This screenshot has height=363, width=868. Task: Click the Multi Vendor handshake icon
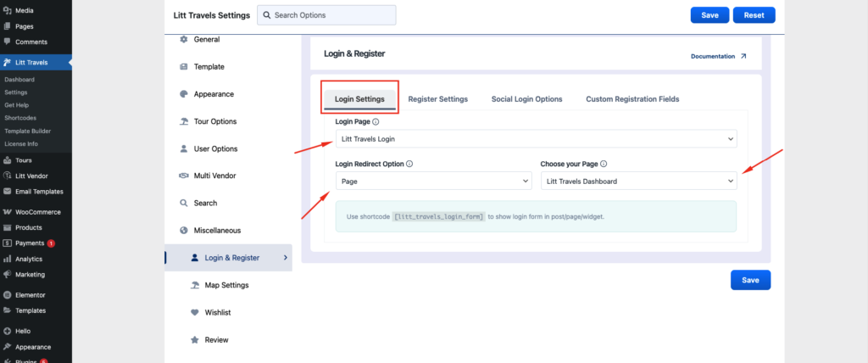(x=184, y=176)
